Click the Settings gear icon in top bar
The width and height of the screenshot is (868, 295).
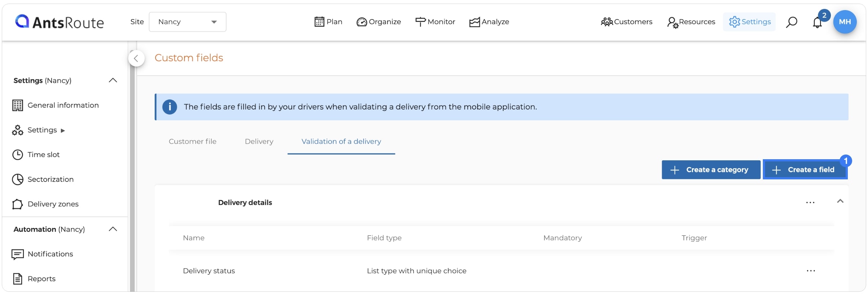coord(734,22)
